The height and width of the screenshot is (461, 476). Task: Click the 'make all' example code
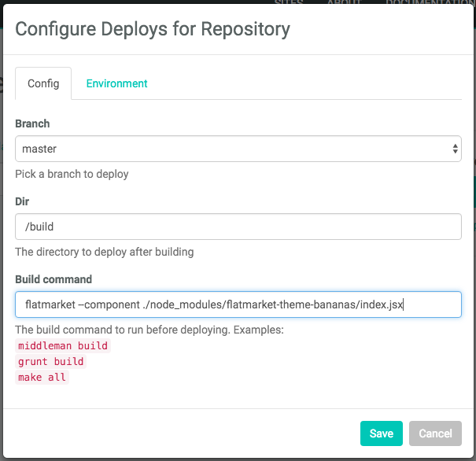pyautogui.click(x=42, y=377)
